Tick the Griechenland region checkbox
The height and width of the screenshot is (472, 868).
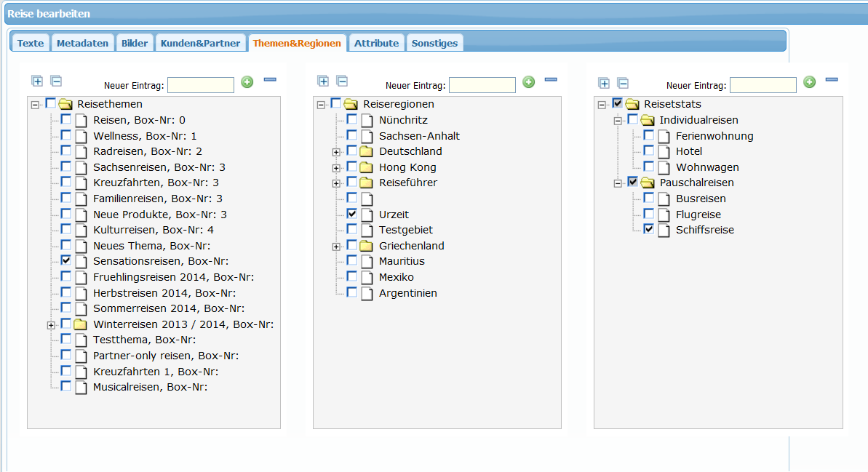352,245
